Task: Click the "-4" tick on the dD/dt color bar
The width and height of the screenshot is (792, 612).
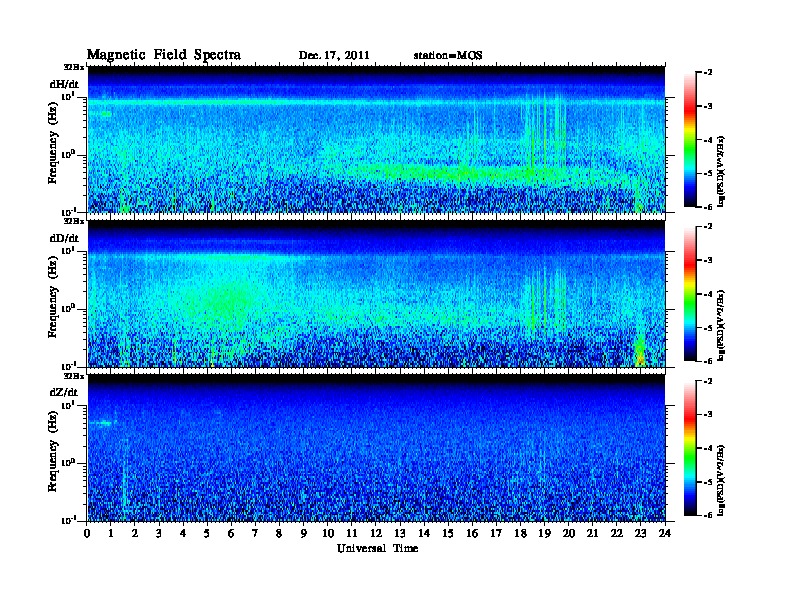Action: 708,294
